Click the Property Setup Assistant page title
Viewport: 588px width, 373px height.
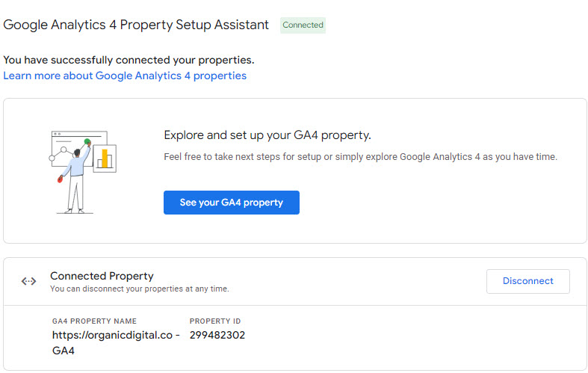(x=136, y=25)
